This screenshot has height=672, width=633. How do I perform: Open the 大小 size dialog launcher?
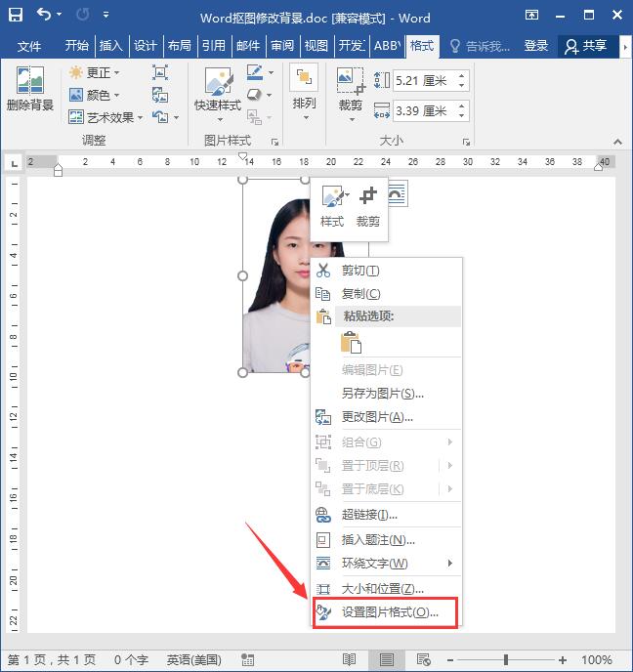coord(466,142)
